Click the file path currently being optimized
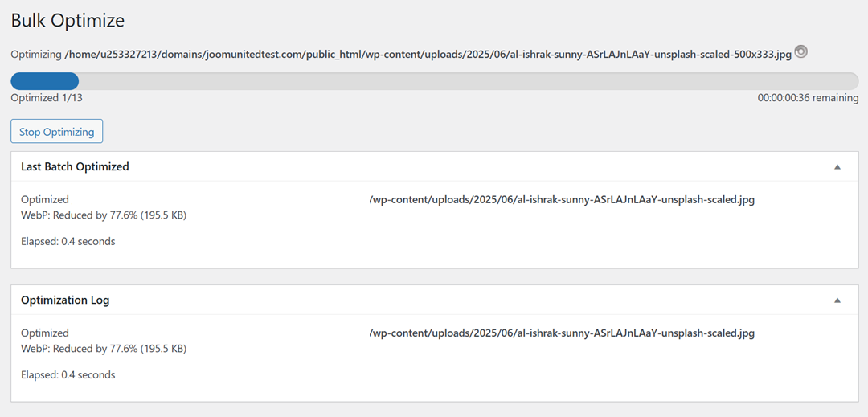 pos(428,54)
